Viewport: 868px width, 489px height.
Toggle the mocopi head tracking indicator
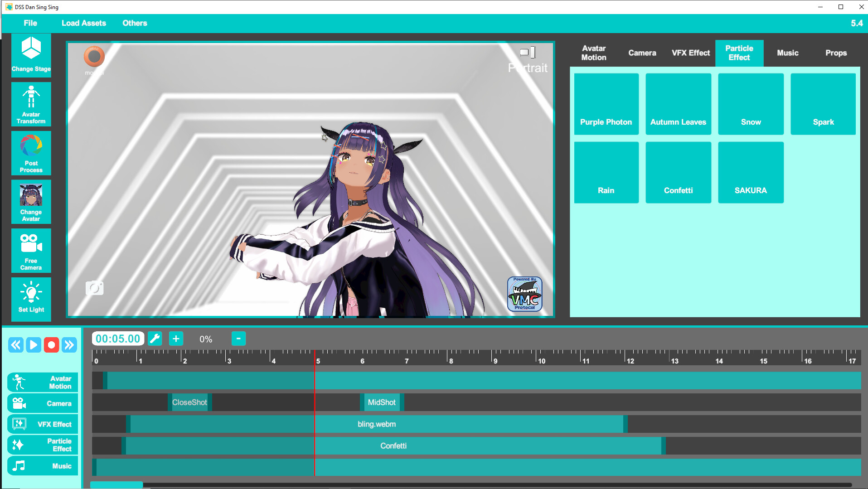click(x=94, y=58)
